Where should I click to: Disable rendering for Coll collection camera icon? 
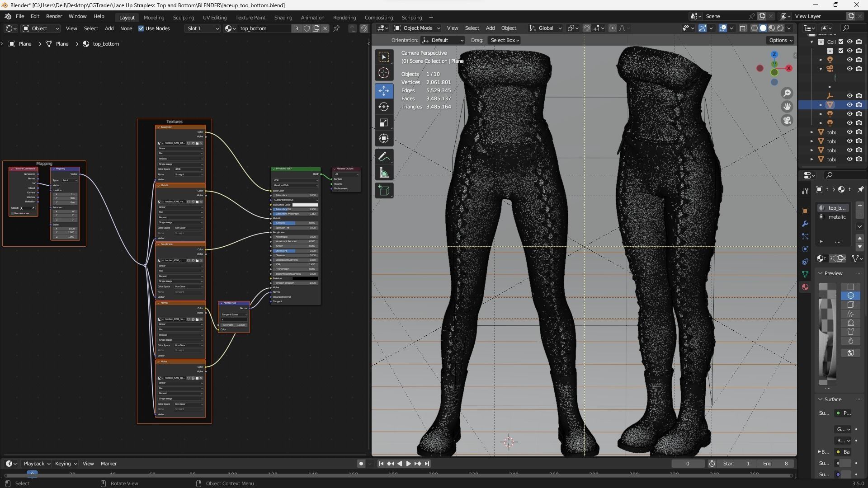tap(859, 42)
